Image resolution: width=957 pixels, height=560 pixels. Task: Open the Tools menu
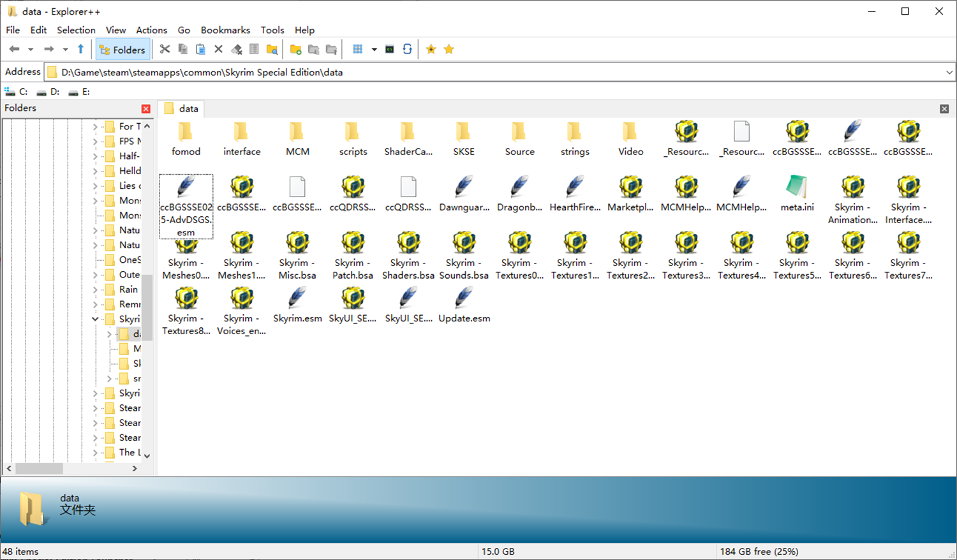click(272, 30)
